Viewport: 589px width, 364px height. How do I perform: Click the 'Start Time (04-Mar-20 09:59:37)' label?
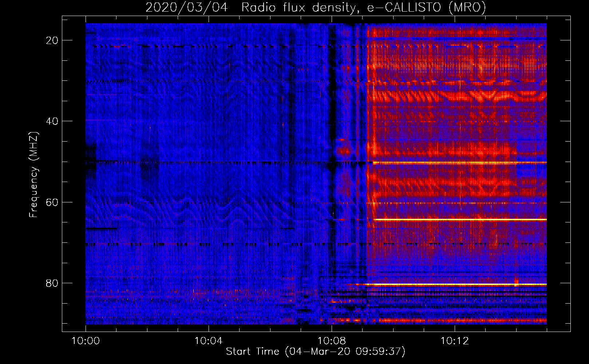tap(316, 352)
